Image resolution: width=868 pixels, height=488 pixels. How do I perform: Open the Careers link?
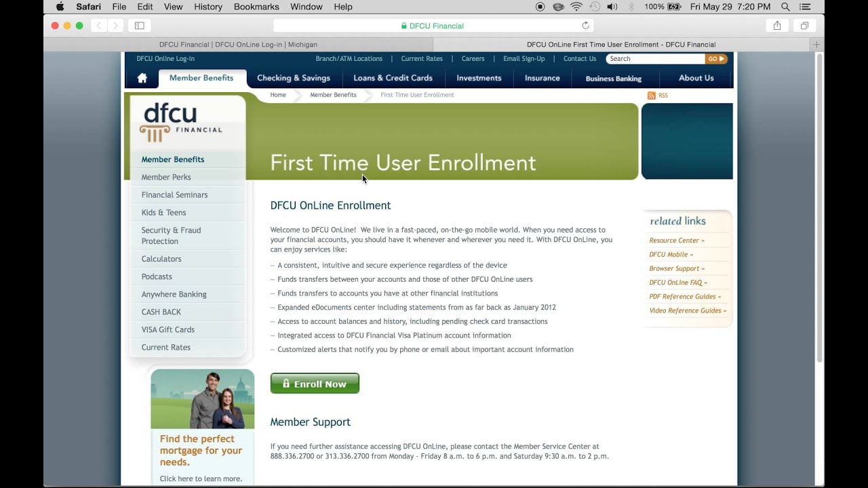(473, 59)
